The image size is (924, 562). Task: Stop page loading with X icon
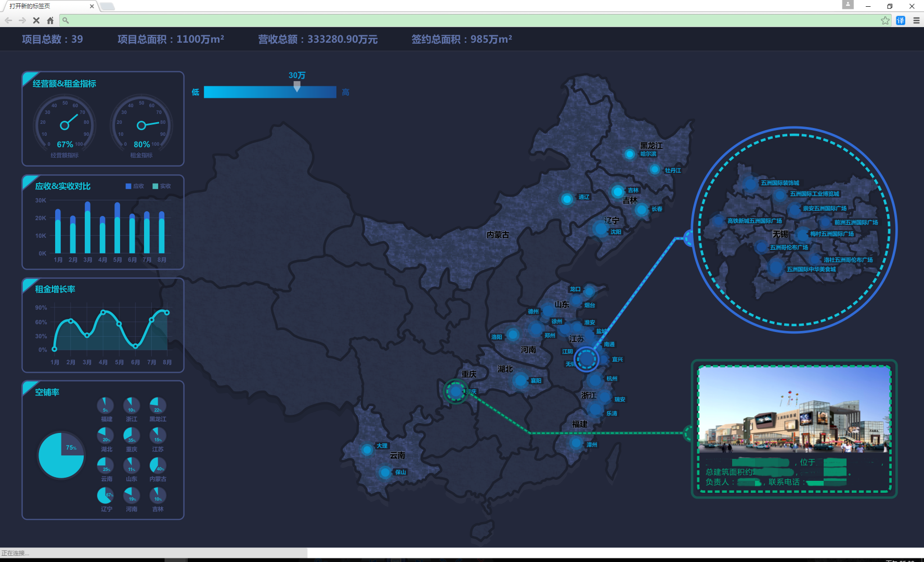(x=36, y=20)
